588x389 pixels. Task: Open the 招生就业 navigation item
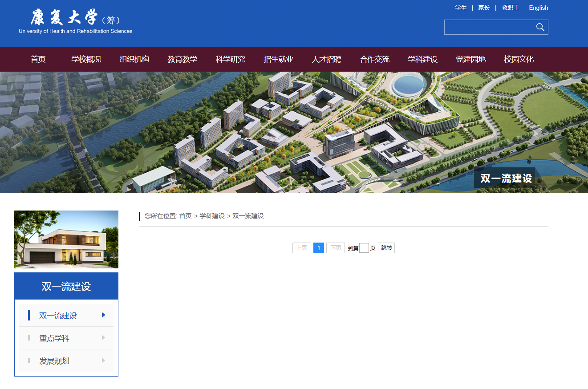pyautogui.click(x=278, y=59)
